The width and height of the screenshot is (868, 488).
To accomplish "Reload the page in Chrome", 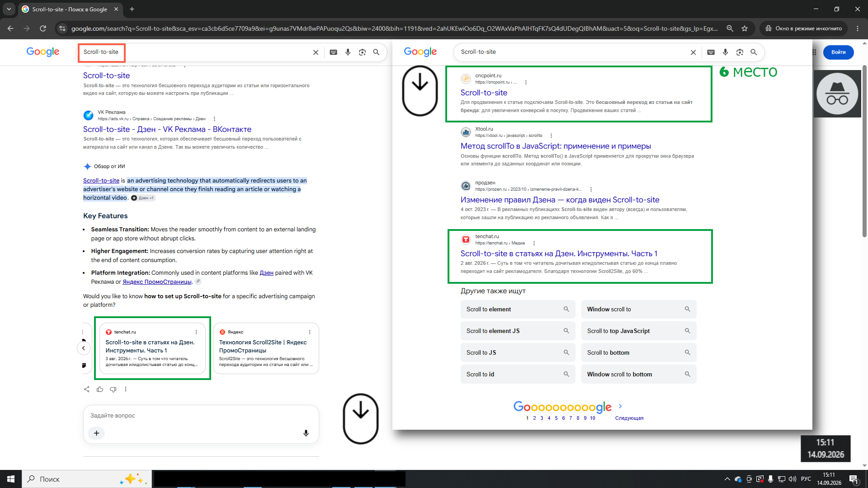I will tap(43, 28).
